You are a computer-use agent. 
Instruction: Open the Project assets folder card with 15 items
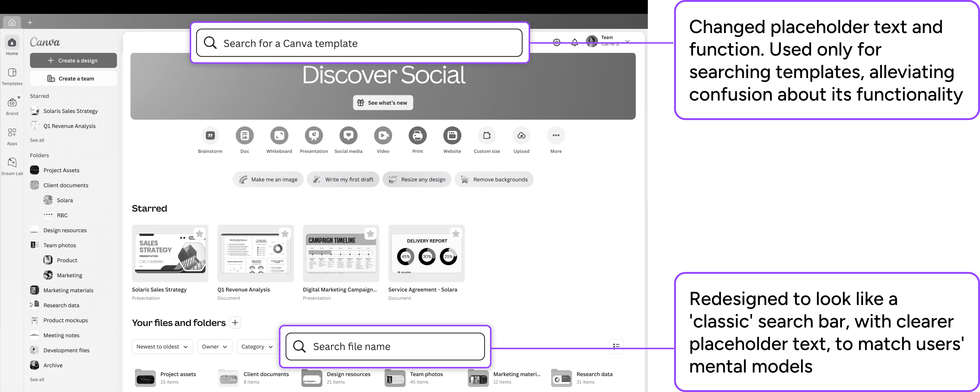(165, 378)
